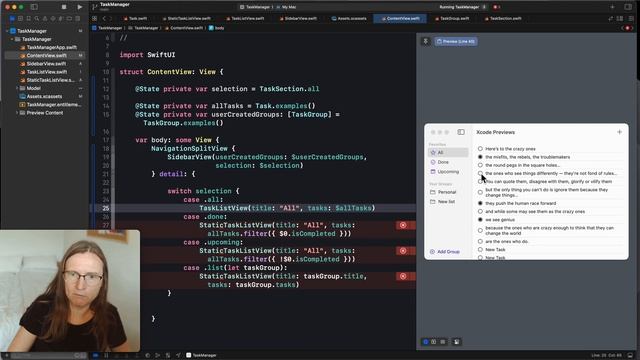Select the live preview mode button
Image resolution: width=640 pixels, height=360 pixels.
click(425, 342)
